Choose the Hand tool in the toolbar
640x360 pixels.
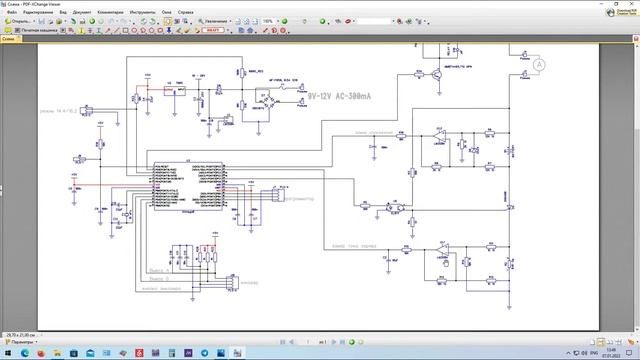coord(168,21)
